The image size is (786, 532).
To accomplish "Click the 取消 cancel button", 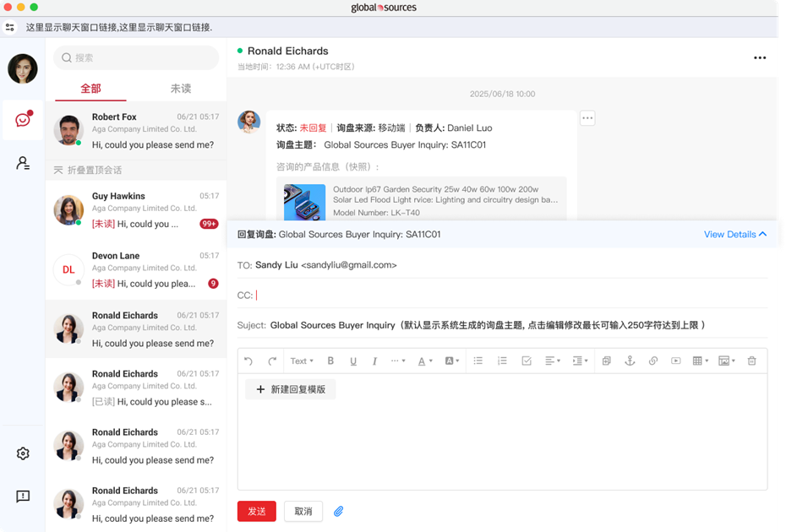I will [x=303, y=511].
